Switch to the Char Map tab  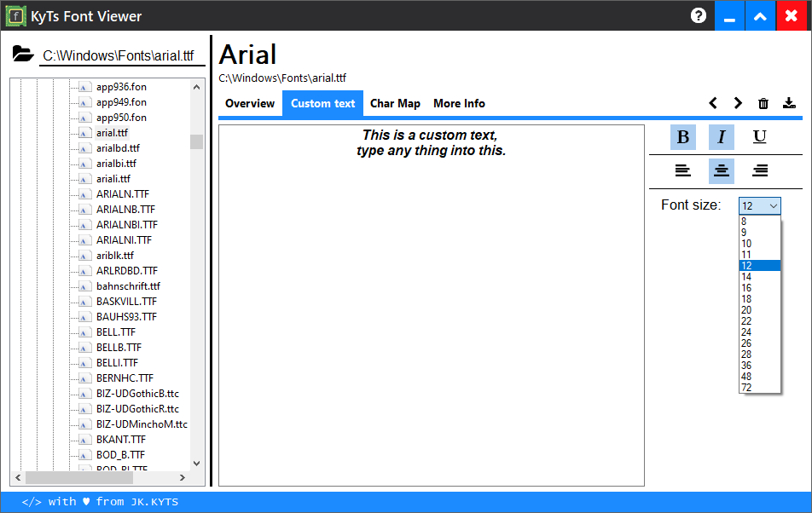tap(395, 103)
